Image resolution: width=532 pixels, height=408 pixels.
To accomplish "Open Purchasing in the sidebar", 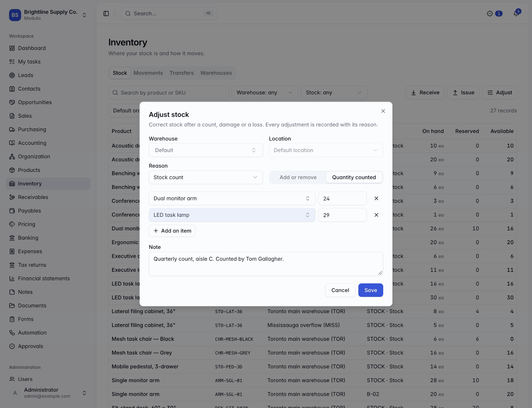I will click(x=48, y=129).
